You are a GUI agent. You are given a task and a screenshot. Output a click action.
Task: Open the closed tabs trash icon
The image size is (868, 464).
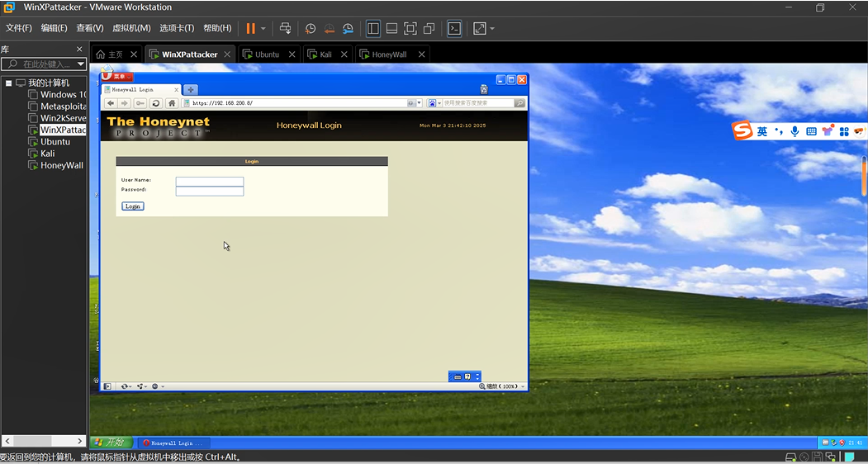click(484, 89)
